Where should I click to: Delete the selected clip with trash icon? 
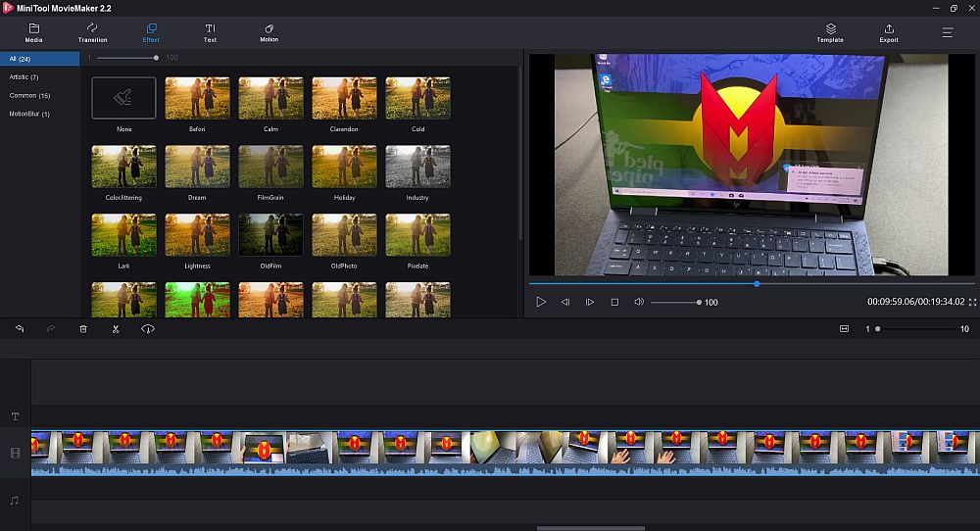83,328
